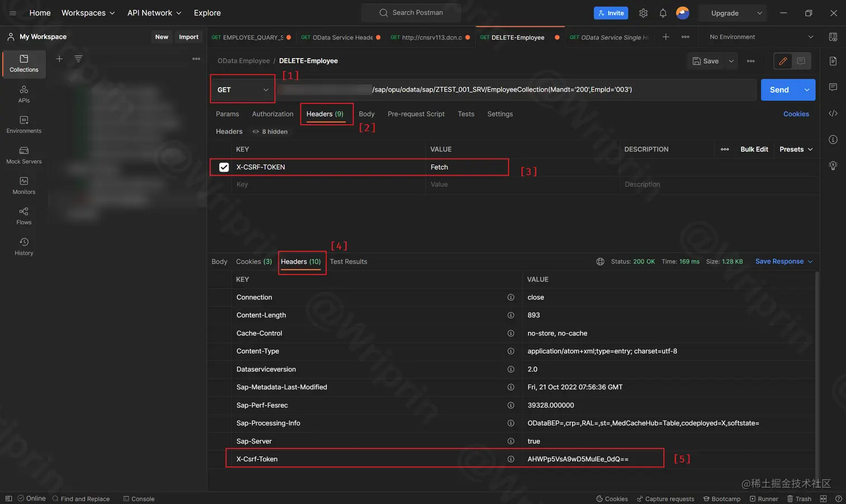Viewport: 846px width, 504px height.
Task: Switch to comment mode icon
Action: pos(801,61)
